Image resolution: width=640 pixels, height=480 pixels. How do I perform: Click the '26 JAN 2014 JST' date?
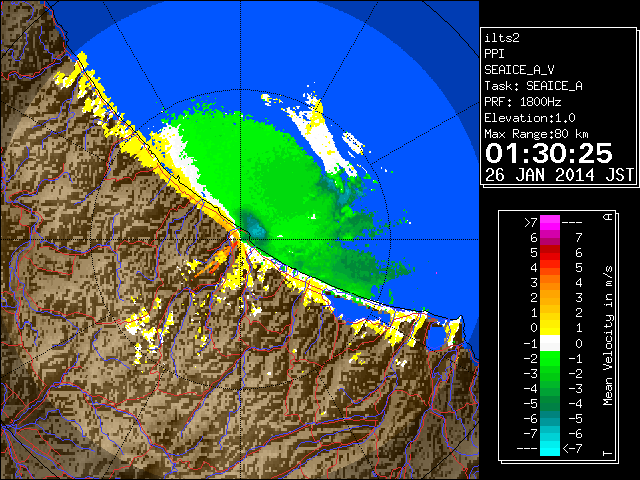[559, 175]
